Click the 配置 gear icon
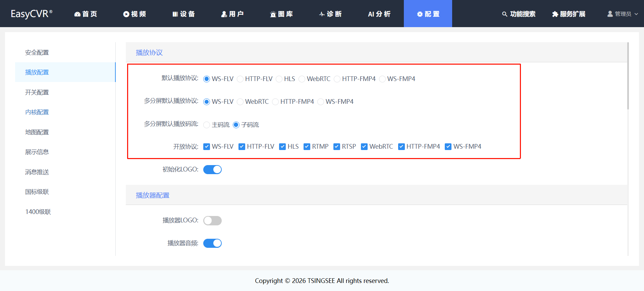Screen dimensions: 644x291 click(420, 14)
